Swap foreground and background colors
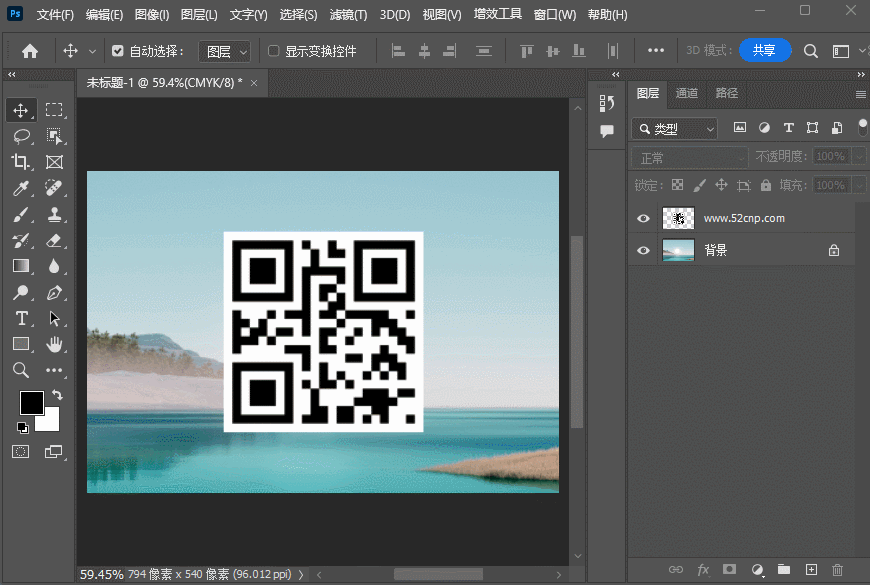Image resolution: width=870 pixels, height=585 pixels. click(57, 395)
